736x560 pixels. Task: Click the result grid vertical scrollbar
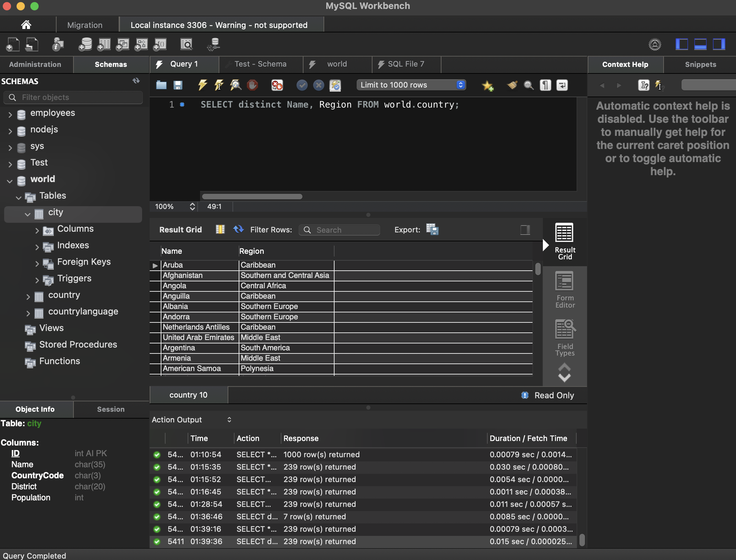(x=538, y=269)
